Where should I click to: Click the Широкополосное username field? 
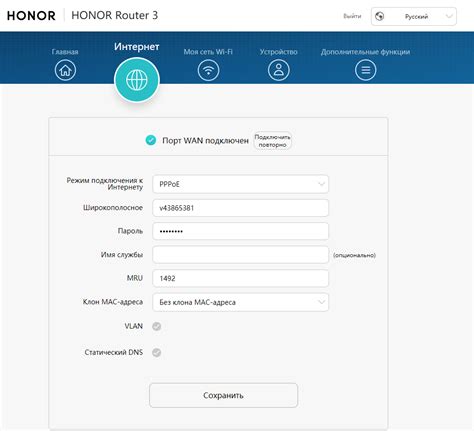tap(241, 208)
